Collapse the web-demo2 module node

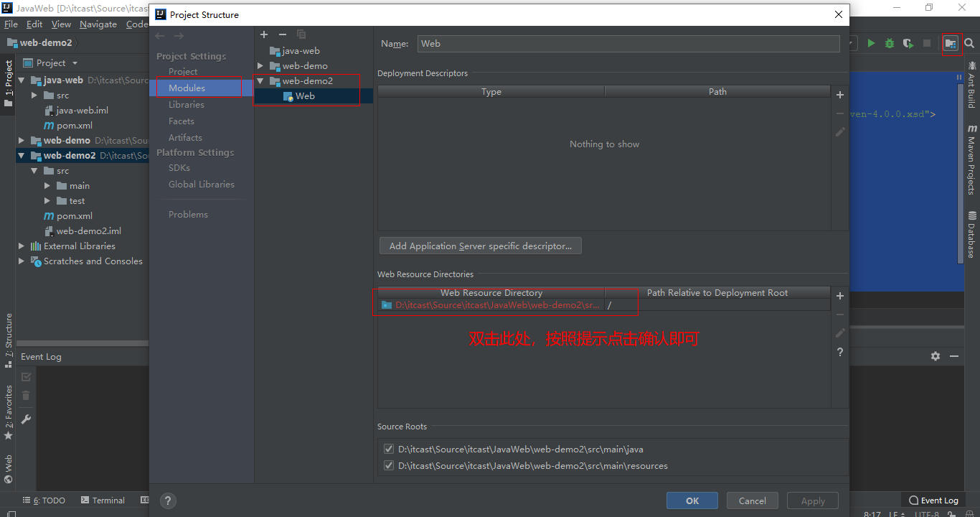pyautogui.click(x=260, y=81)
